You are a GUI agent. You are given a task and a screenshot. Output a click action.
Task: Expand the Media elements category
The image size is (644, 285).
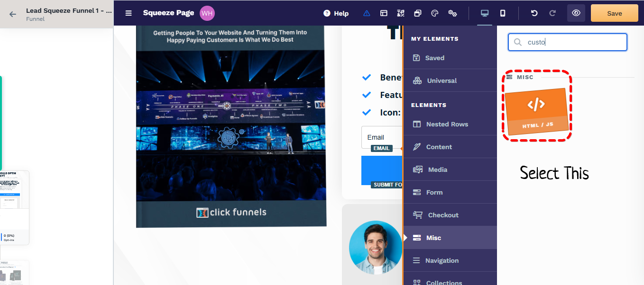point(437,169)
